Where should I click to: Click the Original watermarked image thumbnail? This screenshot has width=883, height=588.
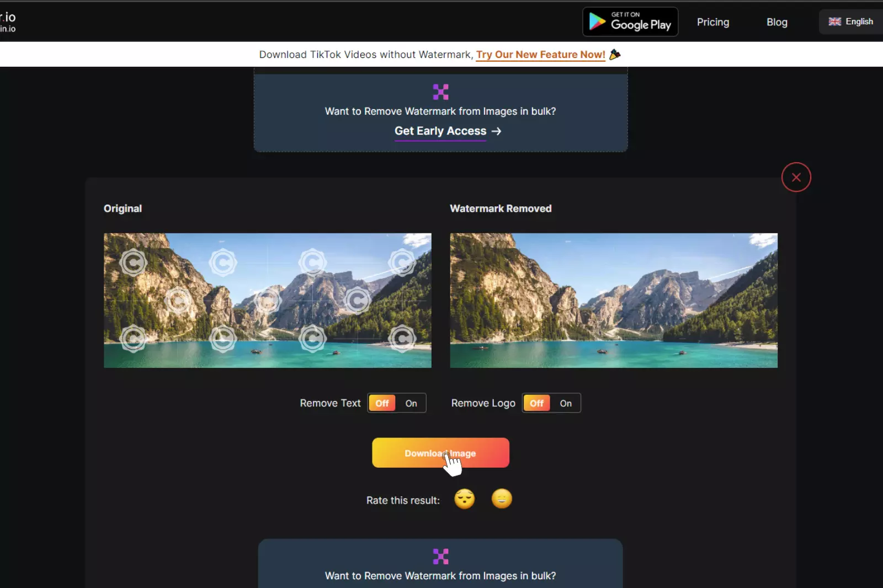point(268,301)
